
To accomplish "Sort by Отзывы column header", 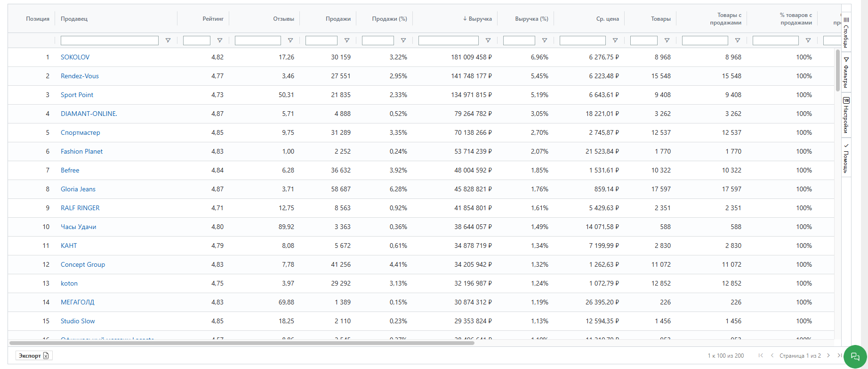I will [283, 19].
